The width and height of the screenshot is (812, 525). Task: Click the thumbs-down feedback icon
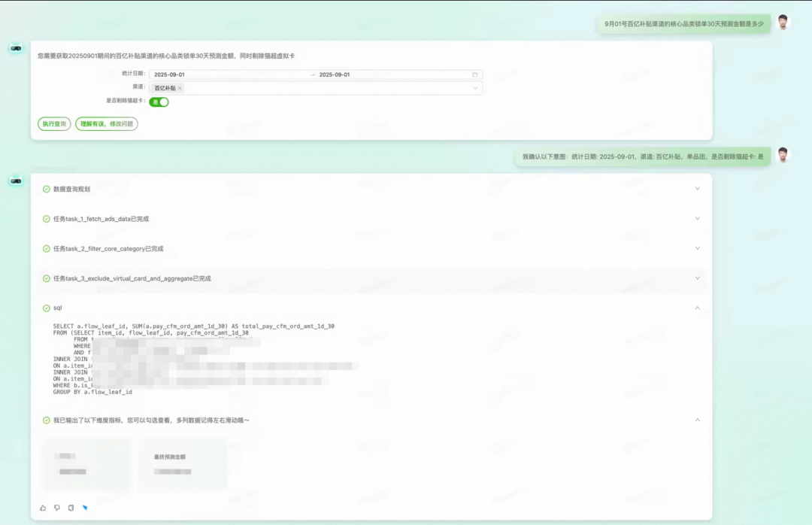click(57, 508)
